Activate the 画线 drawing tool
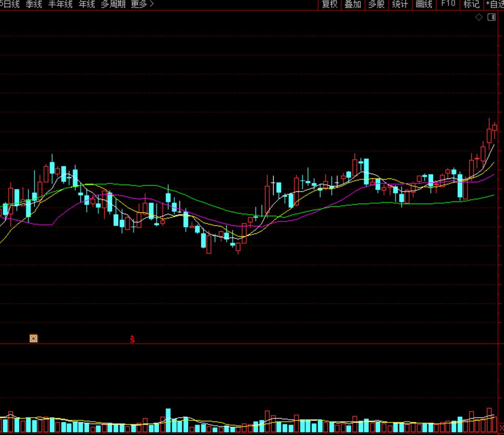This screenshot has width=504, height=435. point(424,5)
